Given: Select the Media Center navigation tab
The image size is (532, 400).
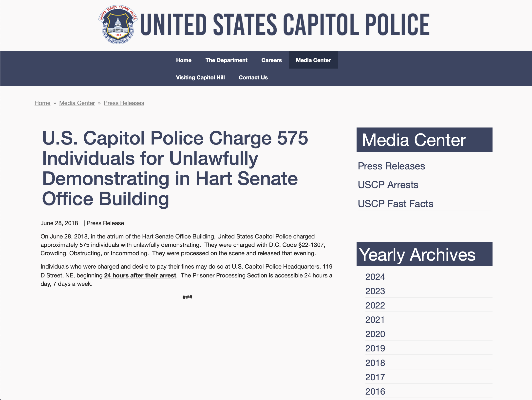Looking at the screenshot, I should coord(313,60).
